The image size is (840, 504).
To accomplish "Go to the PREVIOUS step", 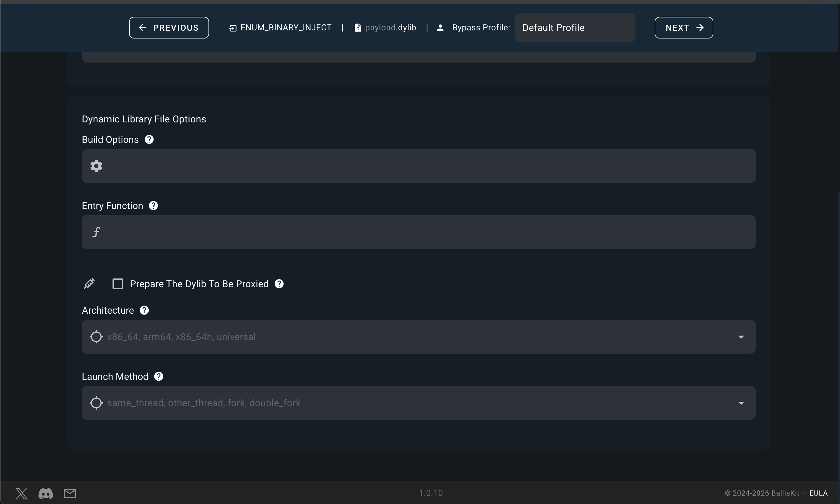I will pos(169,28).
